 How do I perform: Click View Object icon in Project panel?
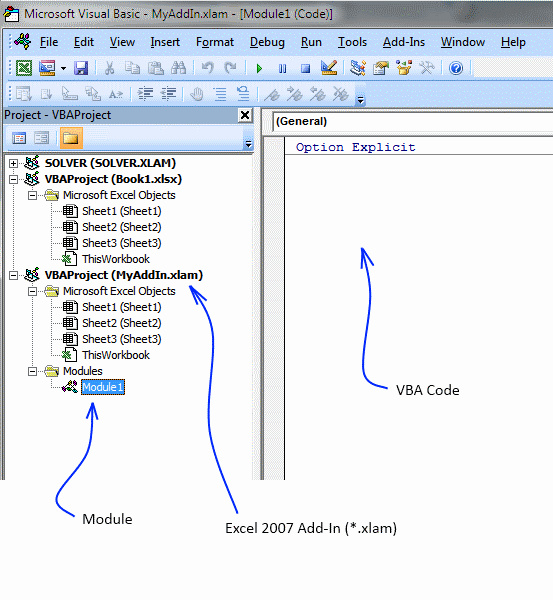[x=42, y=138]
